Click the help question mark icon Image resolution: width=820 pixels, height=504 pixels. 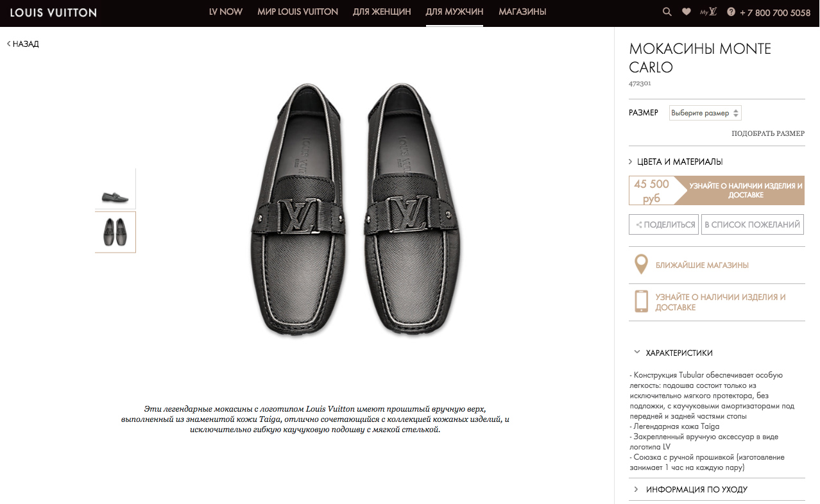(731, 12)
